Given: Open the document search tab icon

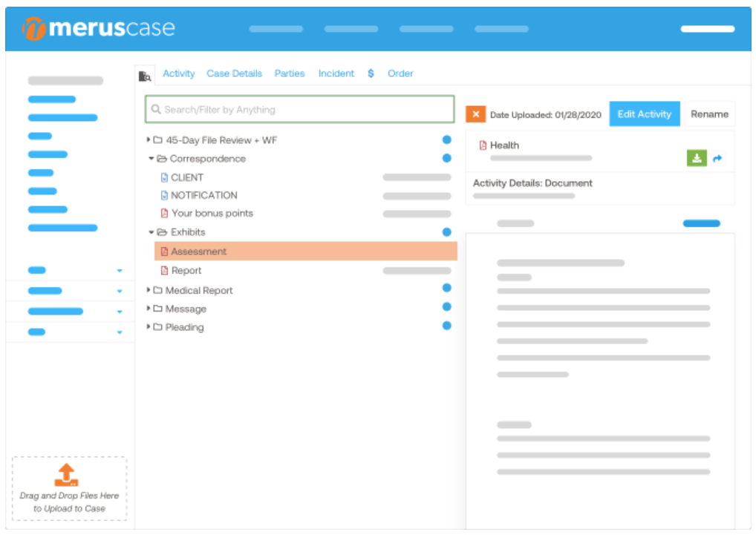Looking at the screenshot, I should 145,76.
